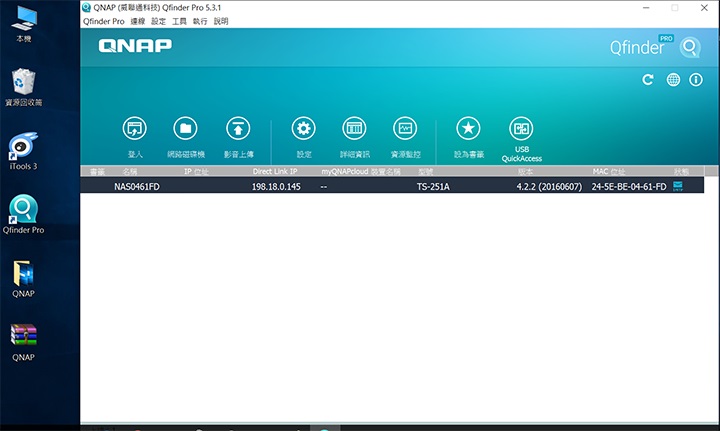Open the 工具 (Tools) menu
Image resolution: width=720 pixels, height=431 pixels.
(179, 21)
